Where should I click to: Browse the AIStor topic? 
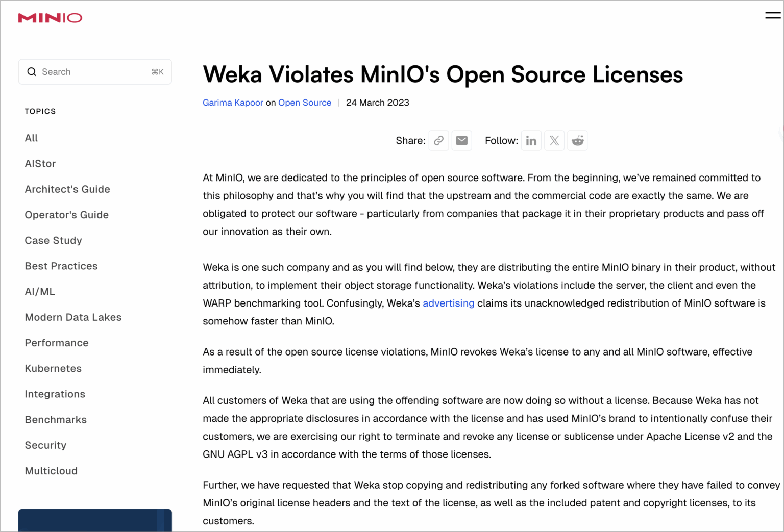point(40,163)
